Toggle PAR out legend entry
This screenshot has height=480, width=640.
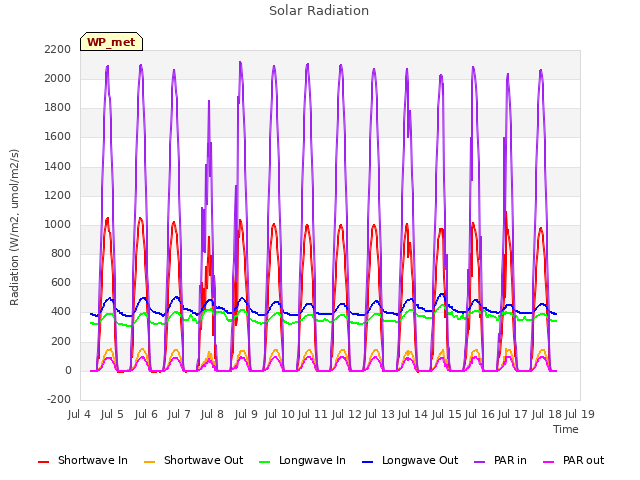click(x=573, y=460)
